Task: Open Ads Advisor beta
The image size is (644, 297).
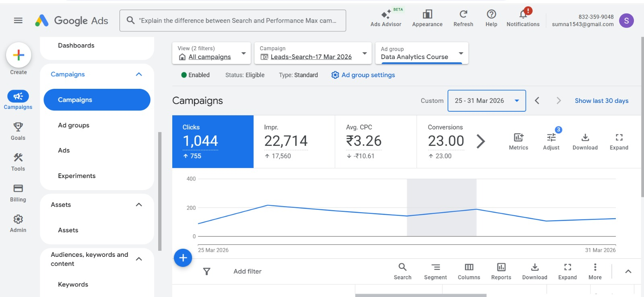Action: click(386, 18)
